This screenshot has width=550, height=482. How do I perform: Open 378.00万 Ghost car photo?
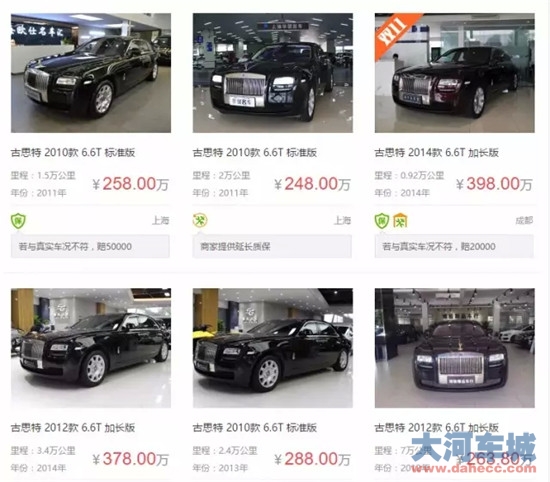[91, 348]
